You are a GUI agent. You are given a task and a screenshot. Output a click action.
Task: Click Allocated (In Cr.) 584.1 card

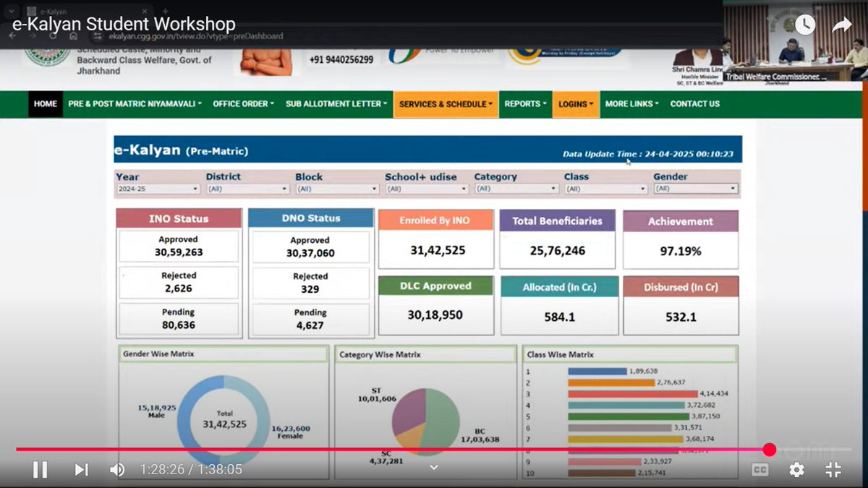(x=560, y=305)
